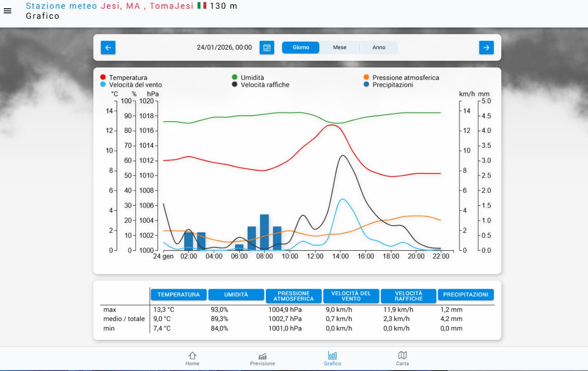Open the Carta map icon
This screenshot has height=371, width=588.
tap(402, 355)
